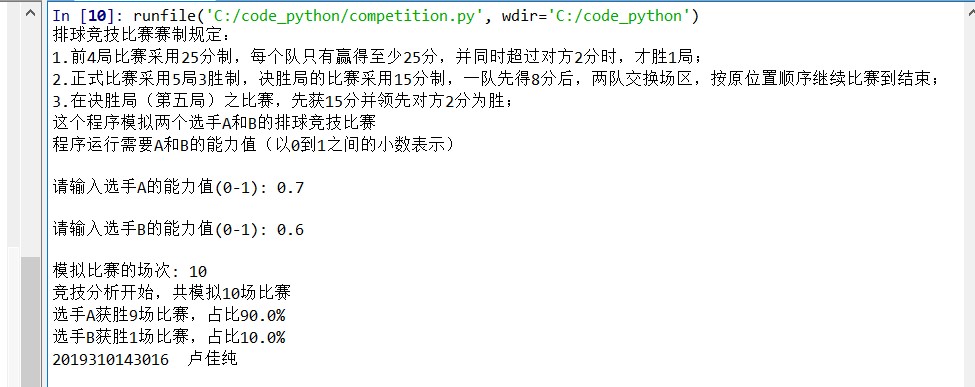Click the 排球竞技比赛赛制规定 heading line
975x387 pixels.
(x=142, y=35)
